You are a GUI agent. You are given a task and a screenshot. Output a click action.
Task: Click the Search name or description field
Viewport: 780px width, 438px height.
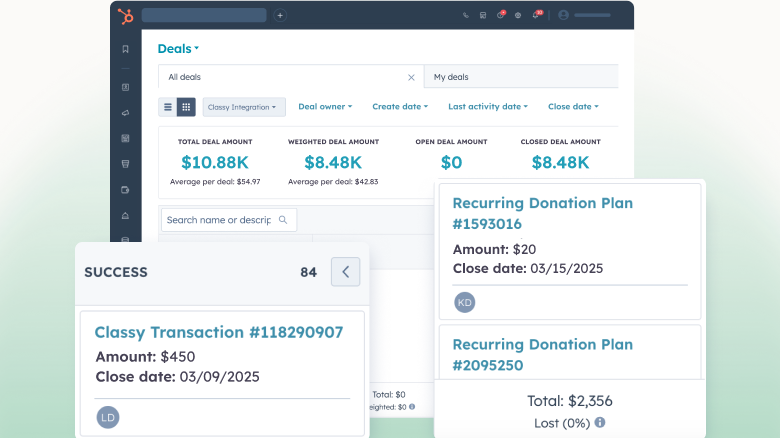click(x=229, y=220)
